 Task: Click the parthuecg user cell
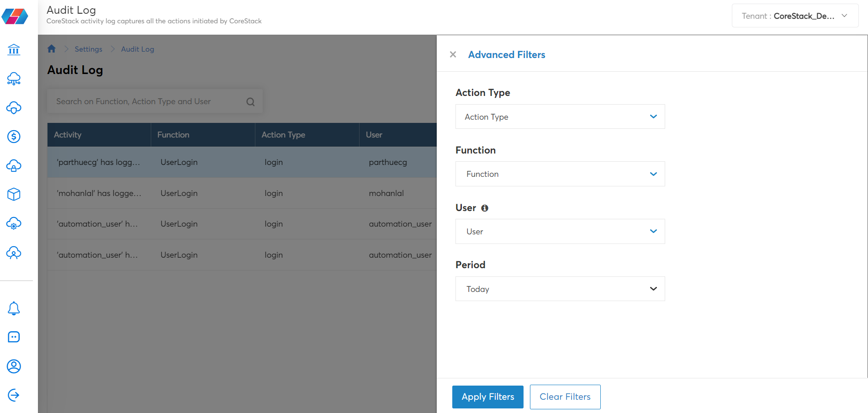(388, 162)
